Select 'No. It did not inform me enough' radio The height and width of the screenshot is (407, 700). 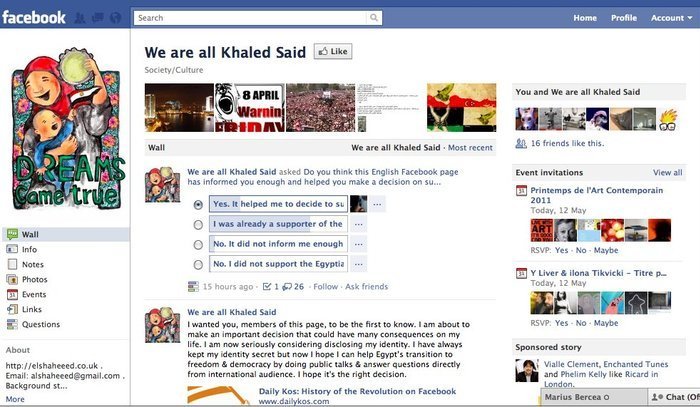coord(198,245)
